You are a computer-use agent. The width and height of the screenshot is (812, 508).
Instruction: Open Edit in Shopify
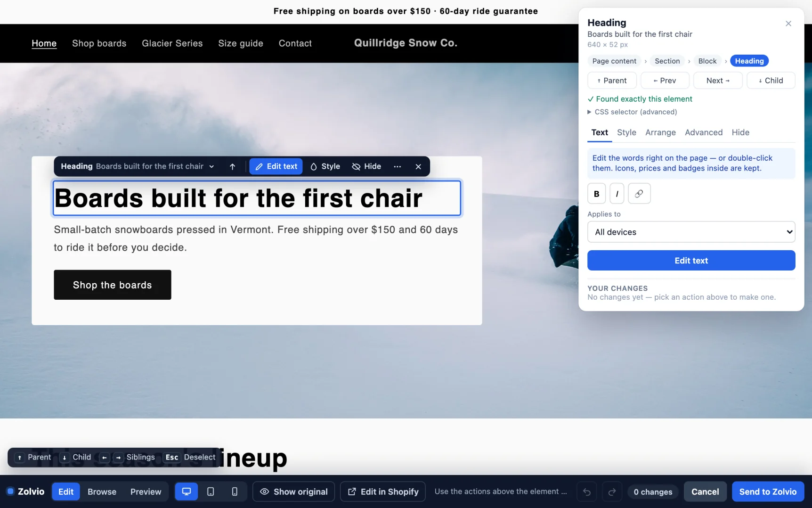pos(383,492)
